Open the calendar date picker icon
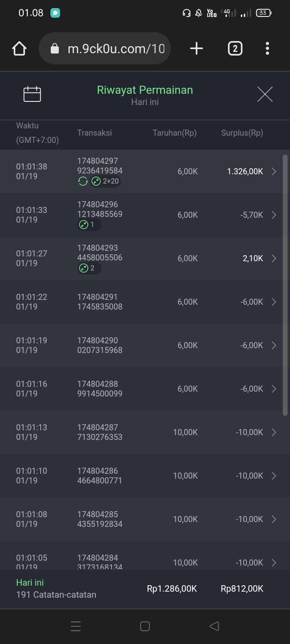Screen dimensions: 290x644 click(x=32, y=94)
